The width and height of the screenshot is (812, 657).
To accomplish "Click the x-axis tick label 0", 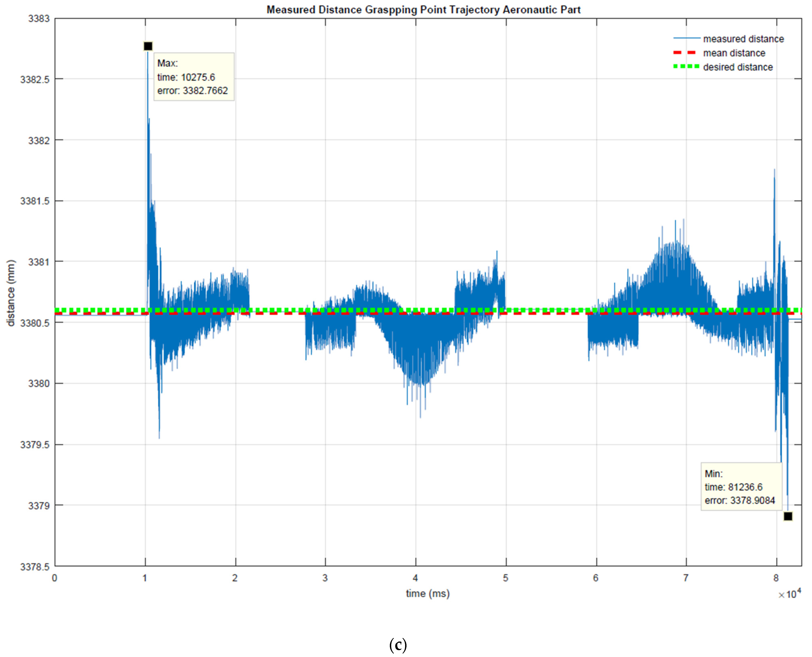I will [x=54, y=578].
